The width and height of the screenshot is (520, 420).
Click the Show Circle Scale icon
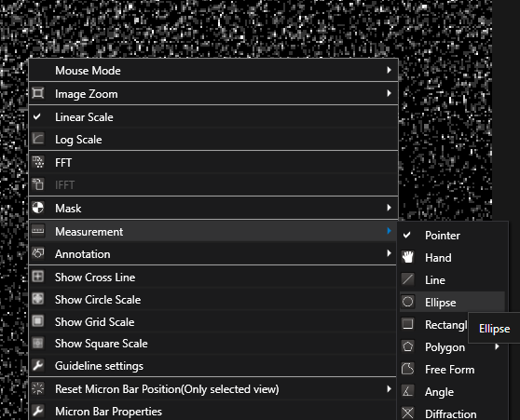coord(38,299)
